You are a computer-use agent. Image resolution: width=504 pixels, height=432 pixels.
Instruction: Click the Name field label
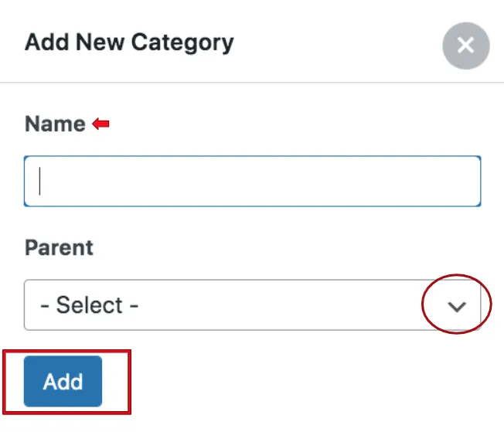coord(56,124)
